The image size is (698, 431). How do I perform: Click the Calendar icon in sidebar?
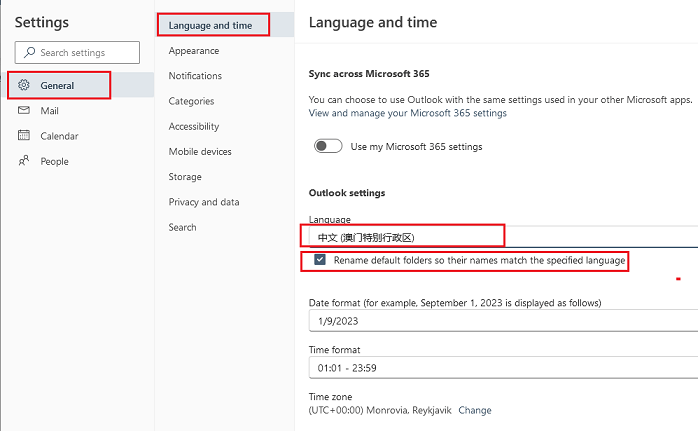[x=24, y=136]
